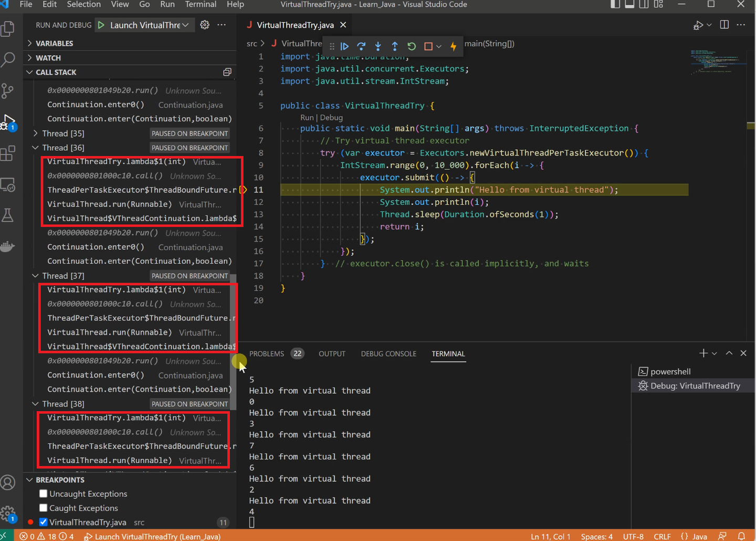This screenshot has height=541, width=756.
Task: Collapse Thread [37] in the Call Stack
Action: click(36, 275)
